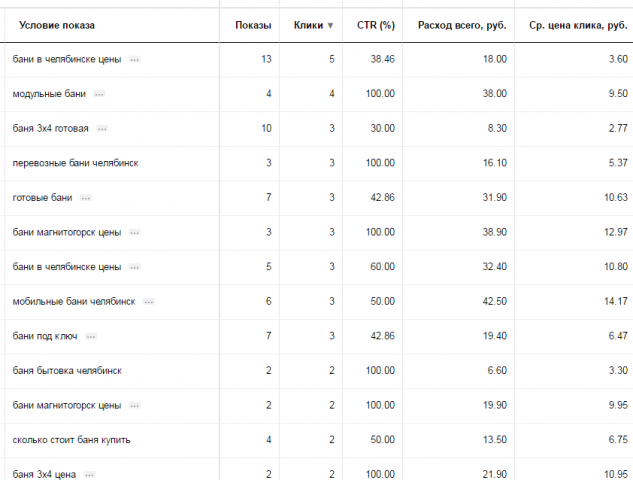Open ellipsis menu next to модульные бани

pyautogui.click(x=99, y=94)
